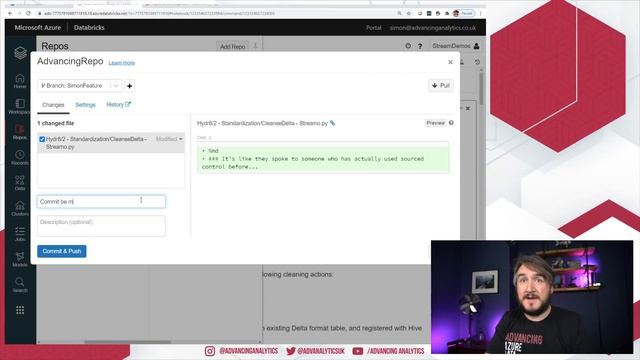Click the Preview button
This screenshot has width=640, height=360.
pyautogui.click(x=436, y=123)
